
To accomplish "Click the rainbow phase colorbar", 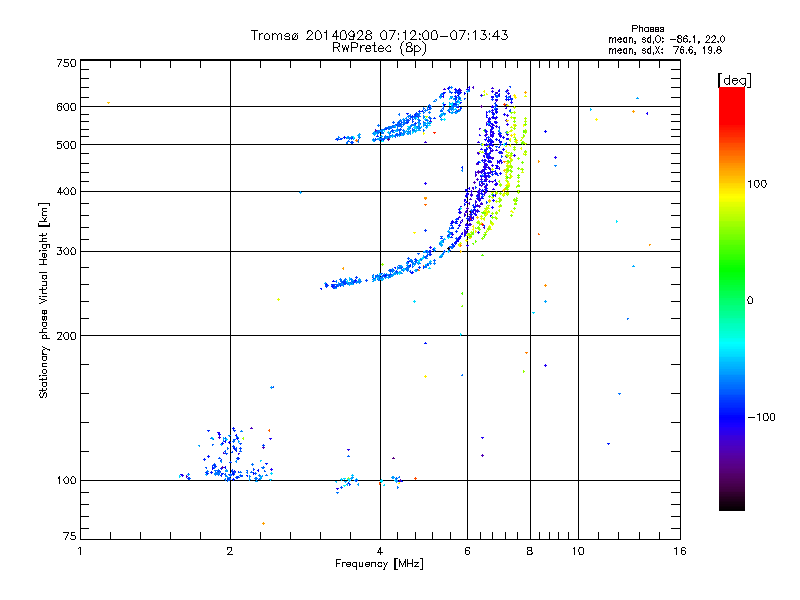I will pyautogui.click(x=732, y=298).
